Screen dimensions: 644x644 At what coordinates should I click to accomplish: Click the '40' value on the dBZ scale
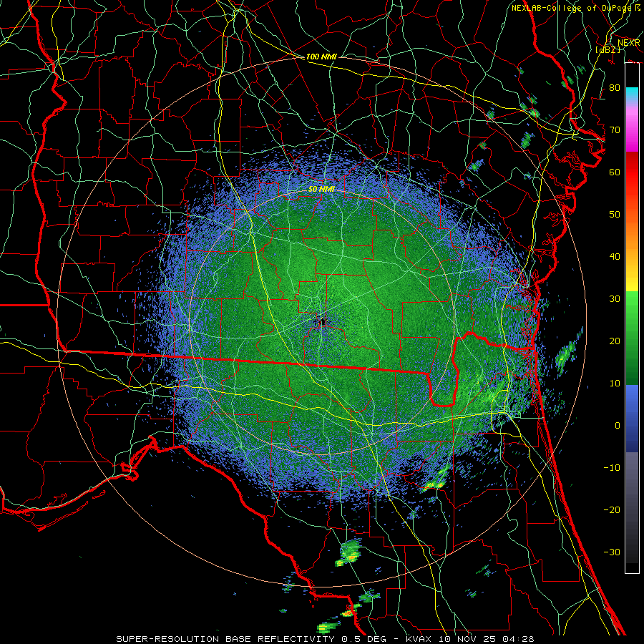(x=615, y=257)
